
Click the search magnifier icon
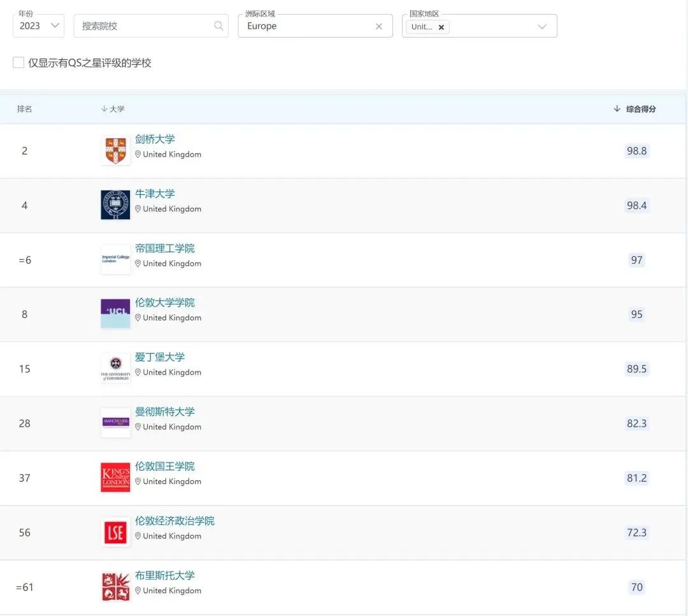[218, 26]
